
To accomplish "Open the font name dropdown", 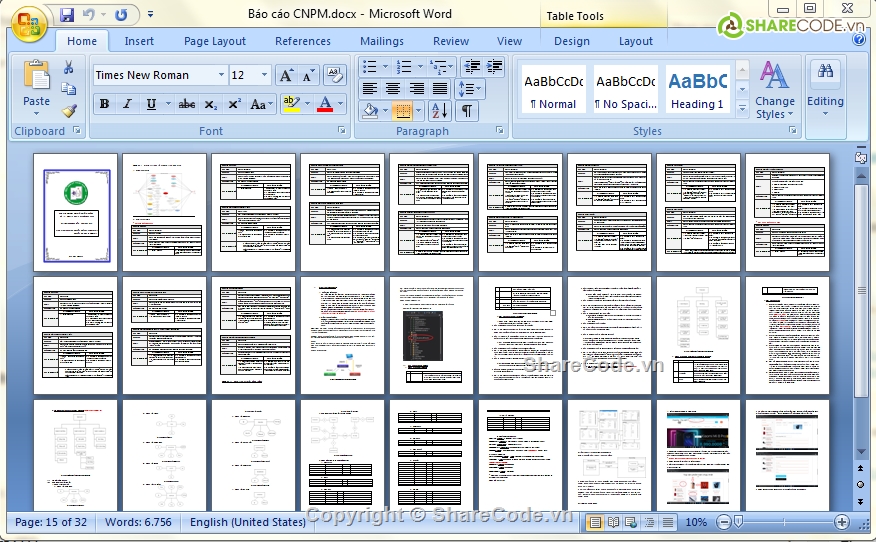I will click(221, 75).
